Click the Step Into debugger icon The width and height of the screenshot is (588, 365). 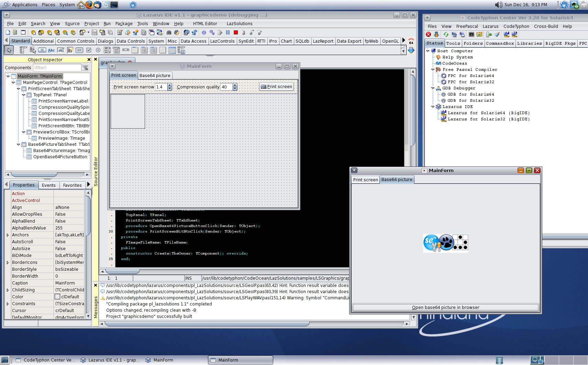(244, 32)
